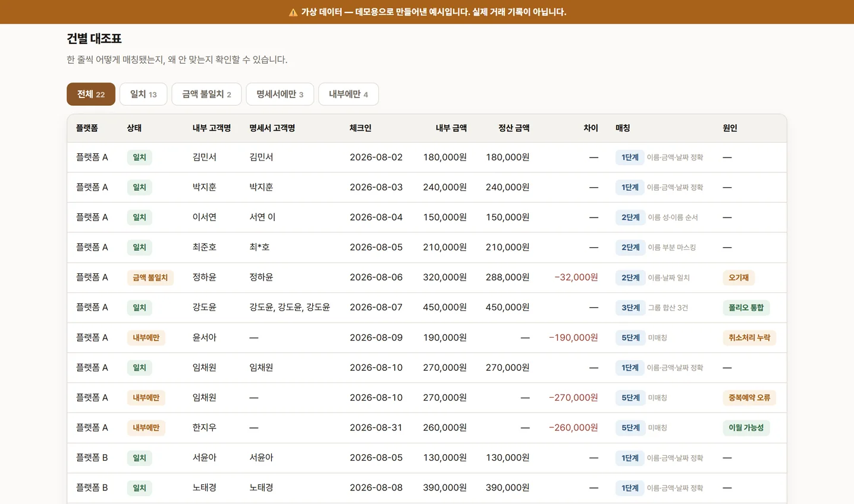Image resolution: width=854 pixels, height=504 pixels.
Task: Click masked statement name 최*호
Action: pos(259,247)
